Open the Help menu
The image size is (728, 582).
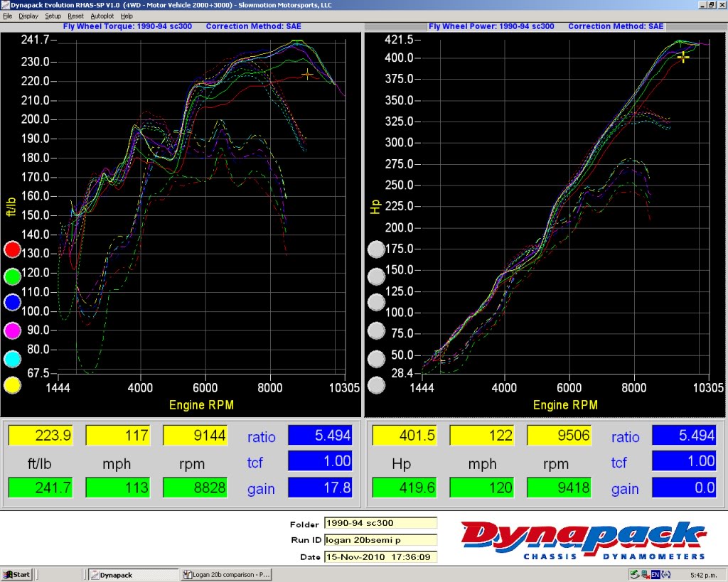coord(127,16)
